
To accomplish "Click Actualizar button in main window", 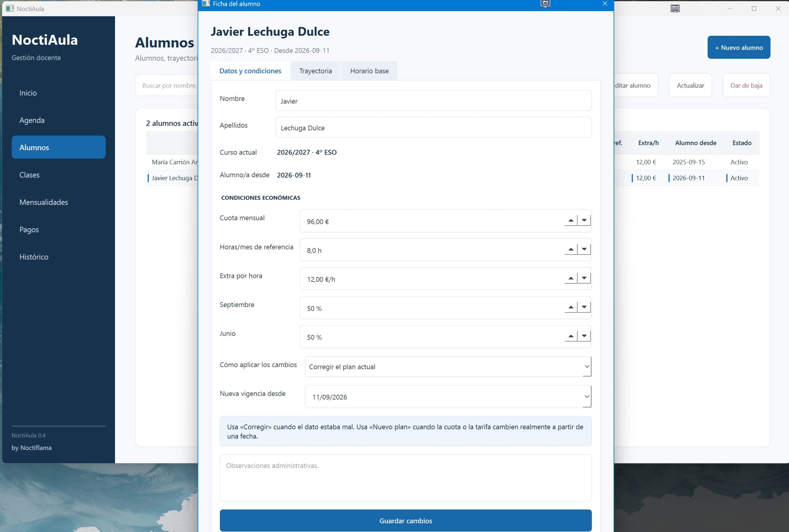I will pos(690,85).
